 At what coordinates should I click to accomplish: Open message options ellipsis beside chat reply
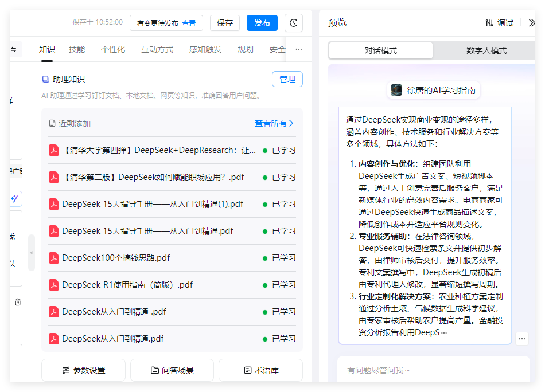521,339
